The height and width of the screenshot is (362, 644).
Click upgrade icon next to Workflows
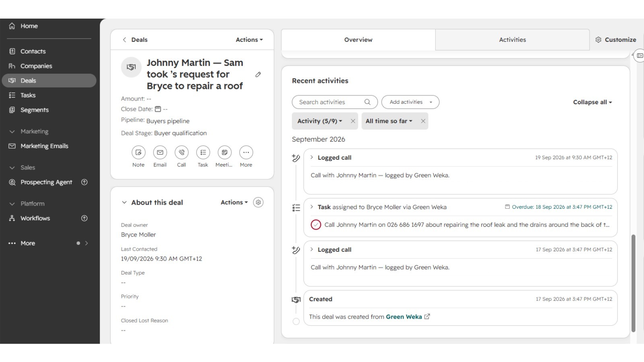[84, 218]
